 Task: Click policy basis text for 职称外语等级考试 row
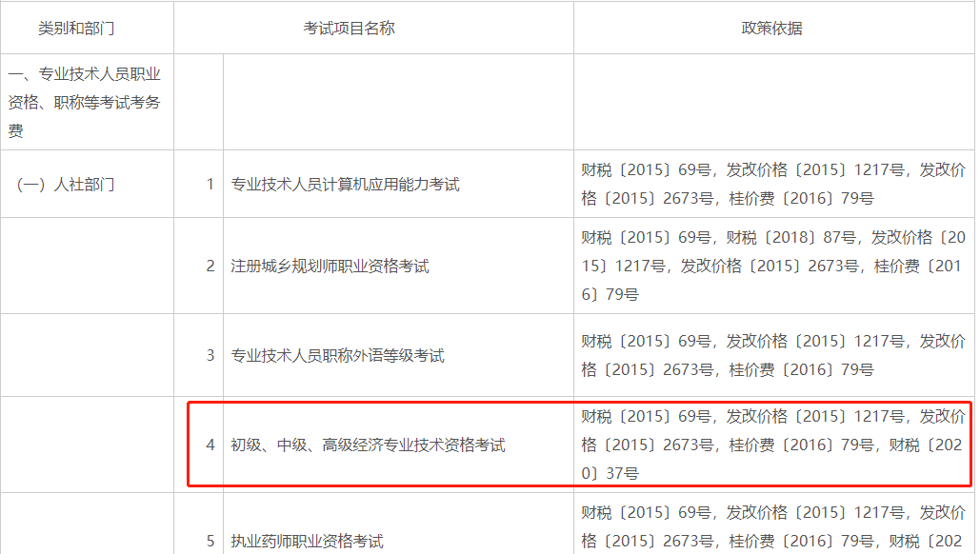(x=772, y=356)
